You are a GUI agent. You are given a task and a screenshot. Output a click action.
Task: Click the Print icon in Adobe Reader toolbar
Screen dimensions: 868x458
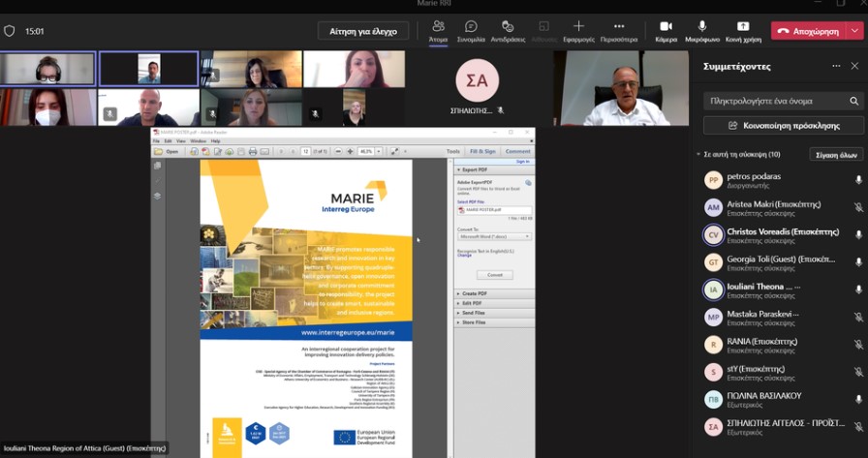click(x=253, y=152)
